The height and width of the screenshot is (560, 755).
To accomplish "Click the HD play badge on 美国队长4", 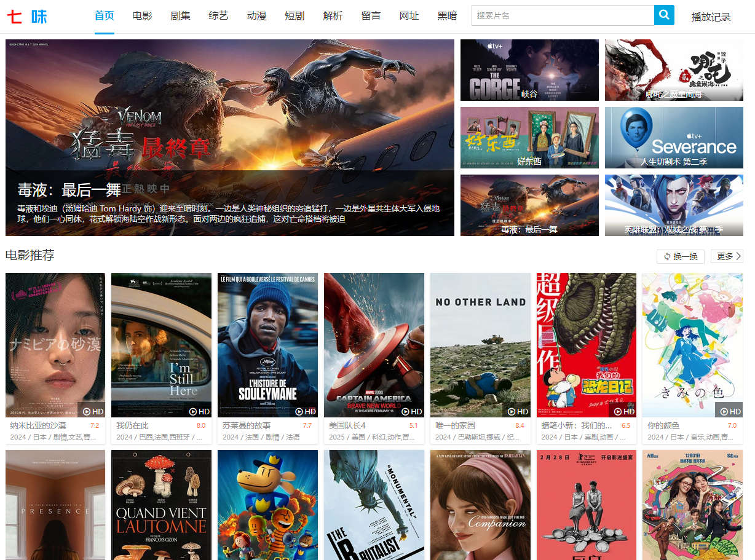I will 412,411.
